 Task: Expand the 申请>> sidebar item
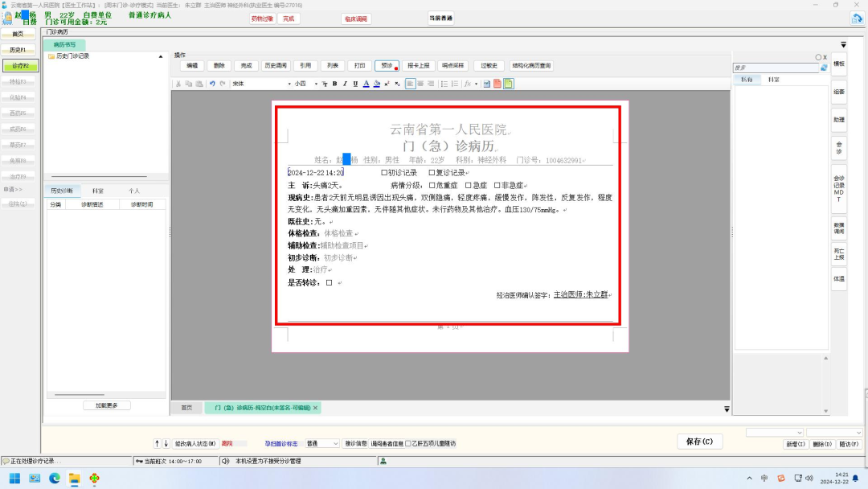click(13, 189)
